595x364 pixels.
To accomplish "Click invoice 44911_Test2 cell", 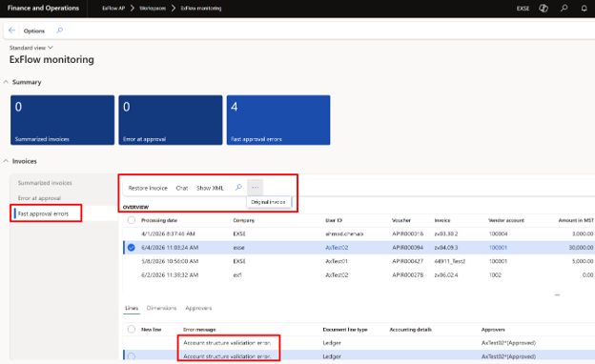I will coord(450,261).
